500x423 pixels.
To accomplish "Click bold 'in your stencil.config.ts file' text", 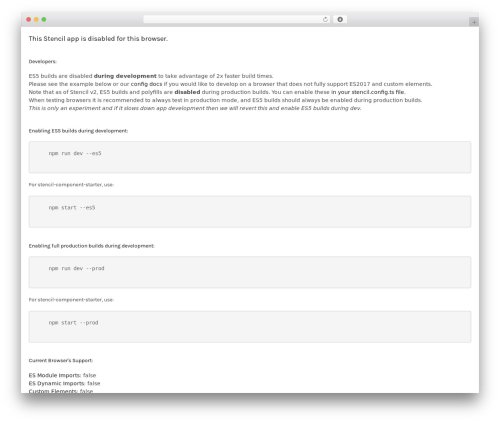I will pos(368,92).
